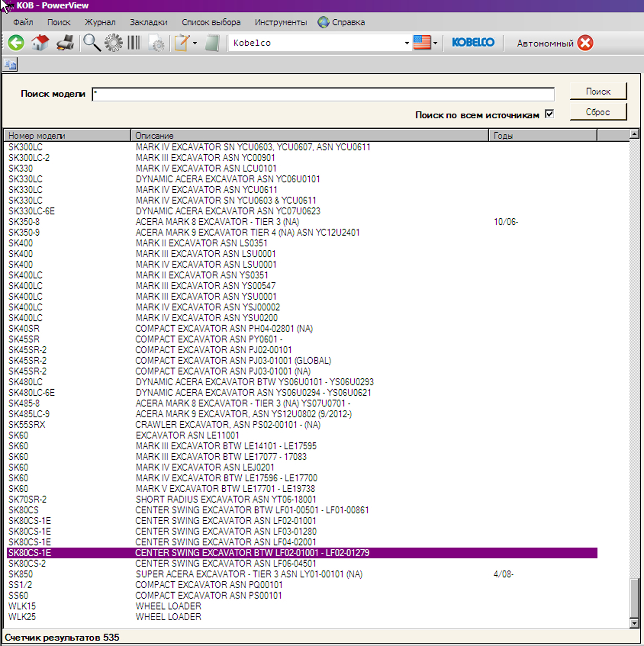
Task: Click the notepad with pencil icon
Action: coord(182,43)
